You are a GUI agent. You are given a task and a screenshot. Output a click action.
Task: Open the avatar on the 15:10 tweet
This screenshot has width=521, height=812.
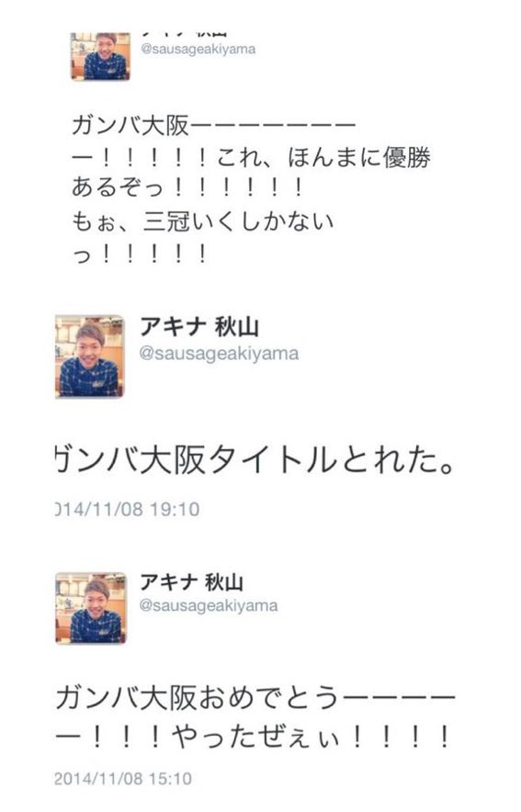click(91, 608)
